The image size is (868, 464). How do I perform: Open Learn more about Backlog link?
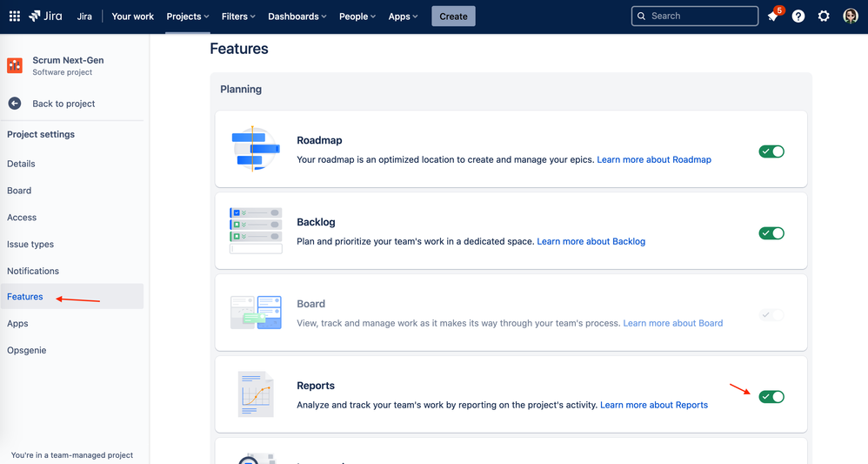[591, 241]
